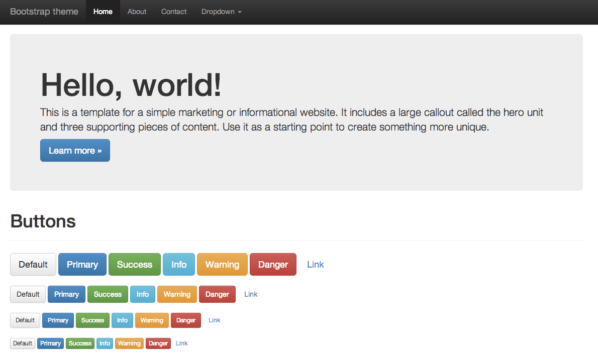Click the large Info button
Screen dimensions: 598x364
pos(178,264)
